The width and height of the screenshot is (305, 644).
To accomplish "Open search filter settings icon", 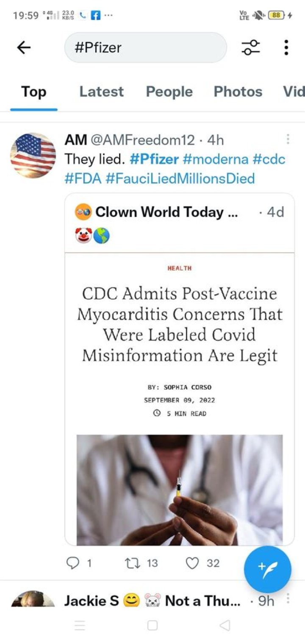I will coord(251,47).
